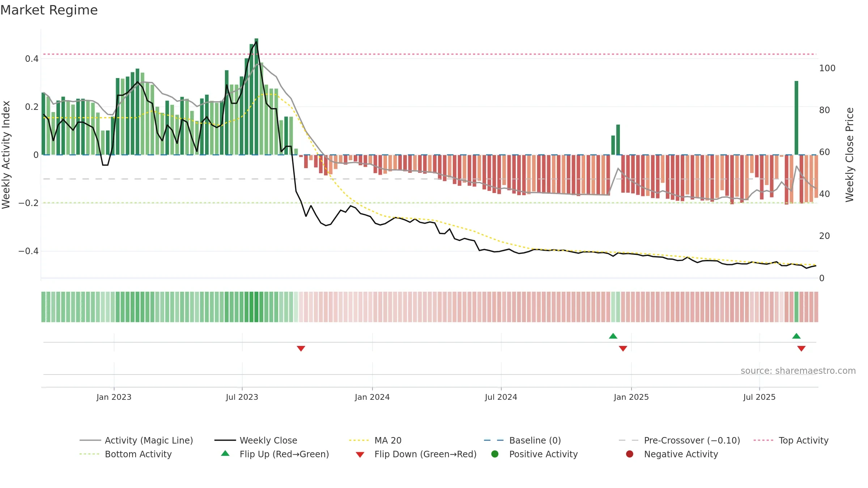The width and height of the screenshot is (868, 488).
Task: Toggle Flip Up (Red→Green) legend entry
Action: click(275, 454)
